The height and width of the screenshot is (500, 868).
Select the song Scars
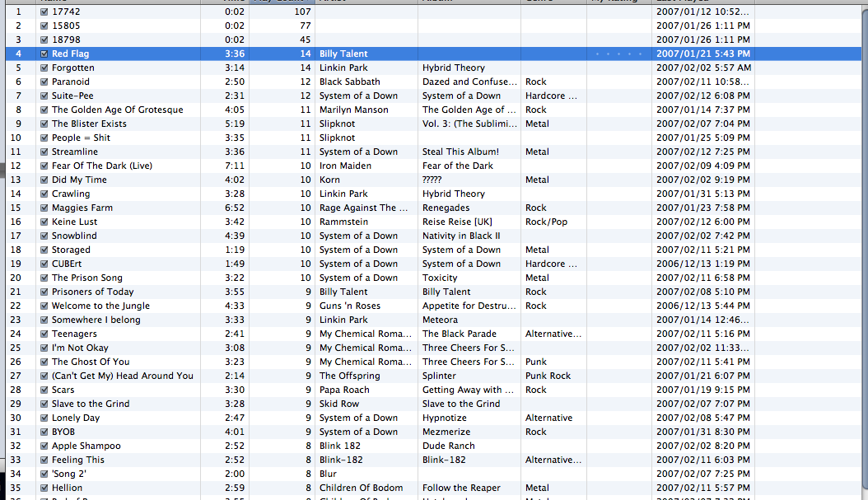63,390
